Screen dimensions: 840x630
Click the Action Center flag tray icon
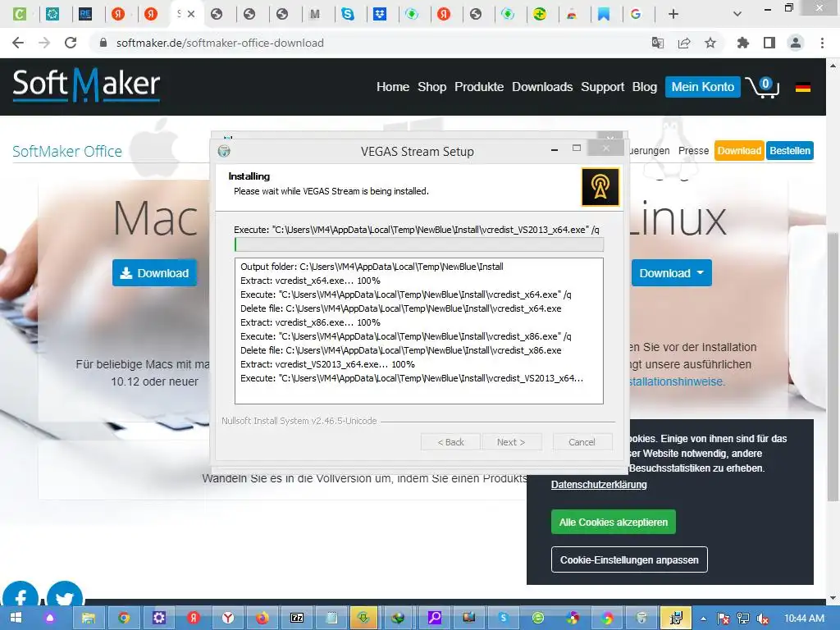coord(724,619)
